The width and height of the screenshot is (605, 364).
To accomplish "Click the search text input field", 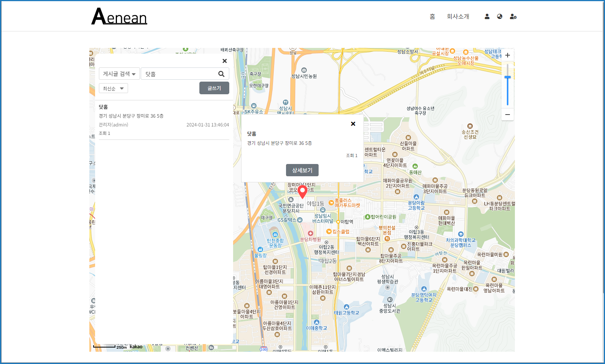I will click(x=178, y=74).
